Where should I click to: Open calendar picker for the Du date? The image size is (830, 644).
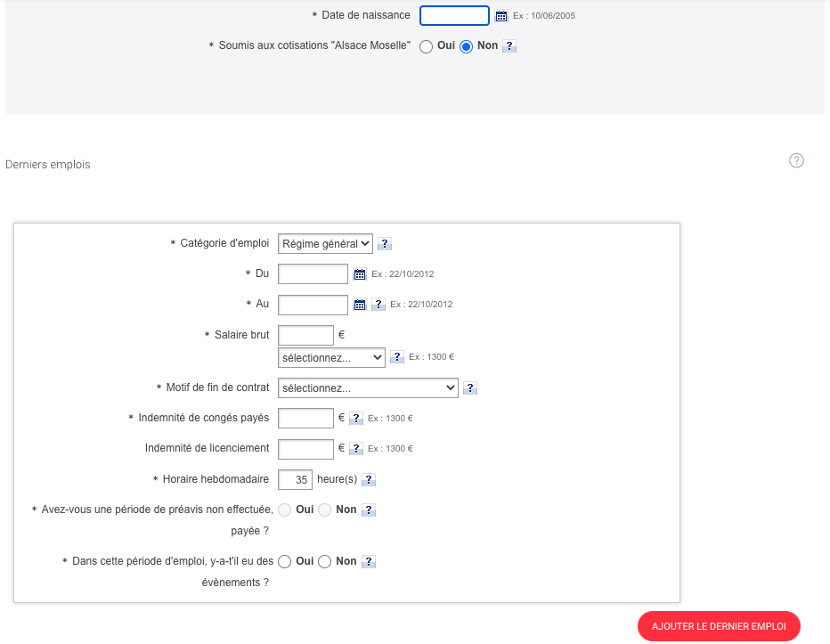point(360,274)
